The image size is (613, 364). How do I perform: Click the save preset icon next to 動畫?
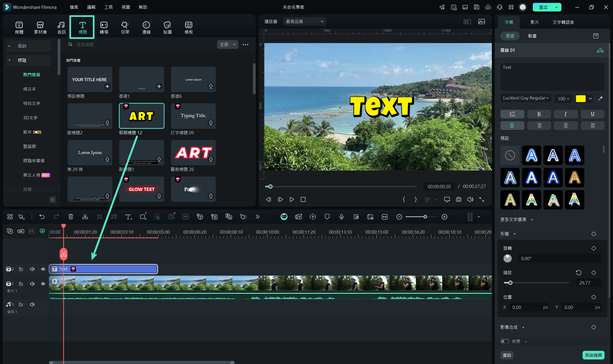click(596, 36)
